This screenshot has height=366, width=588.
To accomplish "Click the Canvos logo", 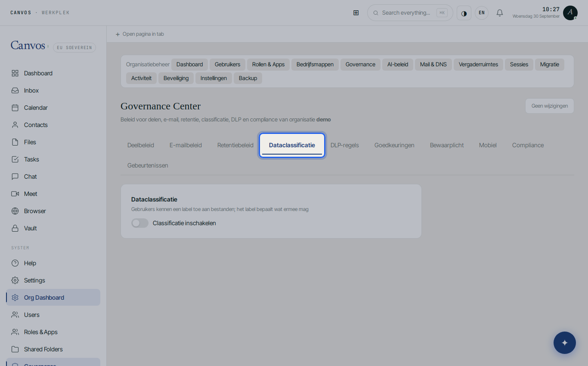I will tap(28, 45).
